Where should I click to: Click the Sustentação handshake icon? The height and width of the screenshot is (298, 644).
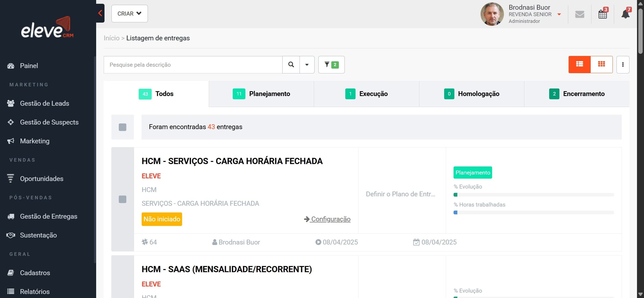tap(11, 235)
